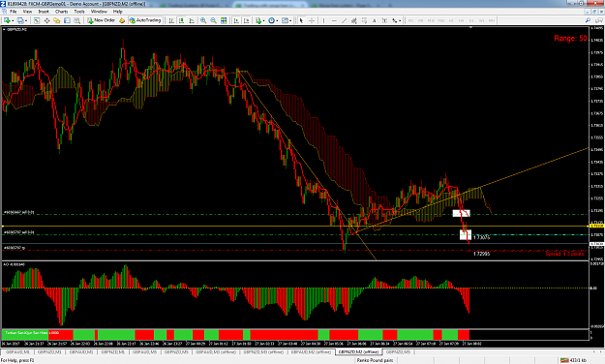605x364 pixels.
Task: Switch chart to line chart mode
Action: pyautogui.click(x=191, y=20)
